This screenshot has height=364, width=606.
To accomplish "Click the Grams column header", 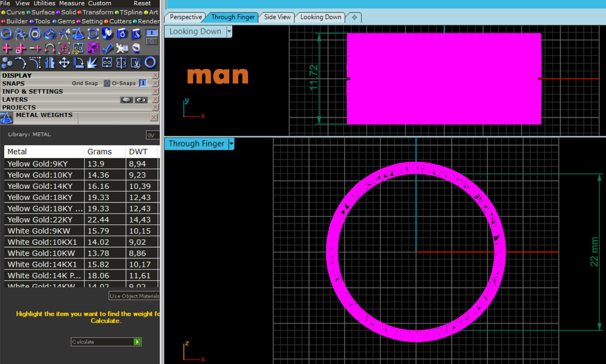I will 105,152.
